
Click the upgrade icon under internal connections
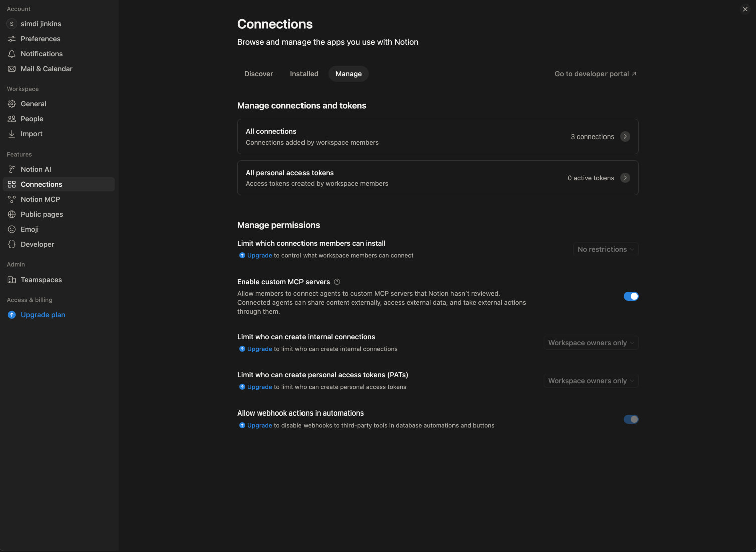tap(242, 349)
